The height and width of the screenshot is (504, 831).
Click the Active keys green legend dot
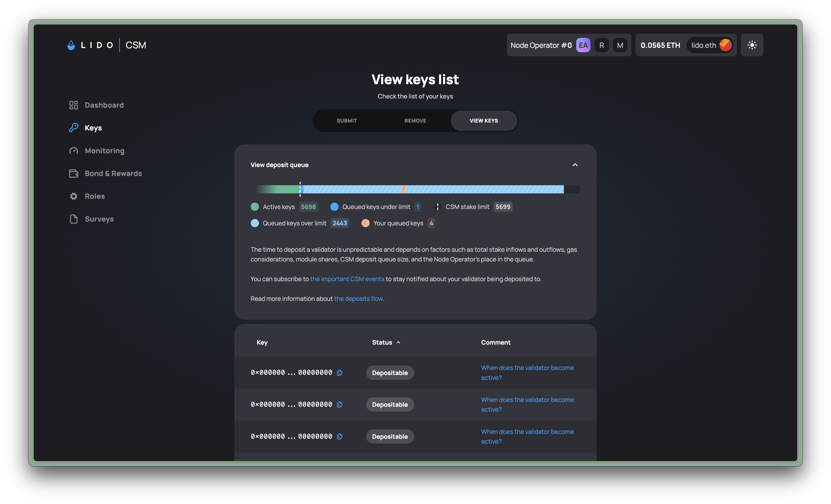[255, 207]
